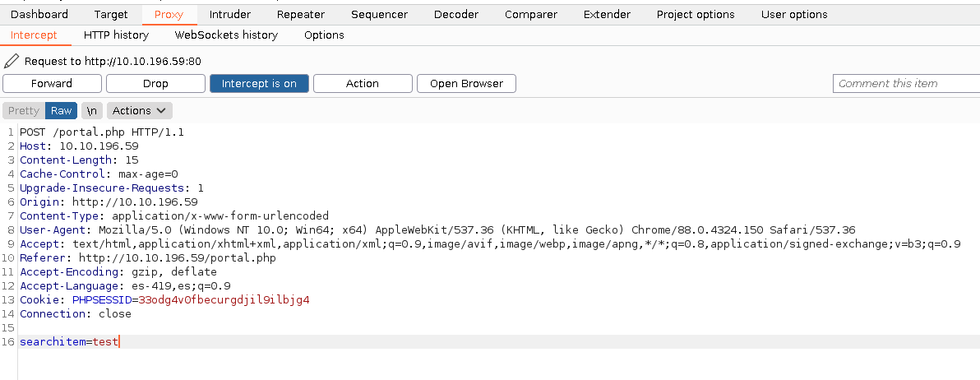Toggle the Intercept is on button
The image size is (980, 380).
pos(259,83)
